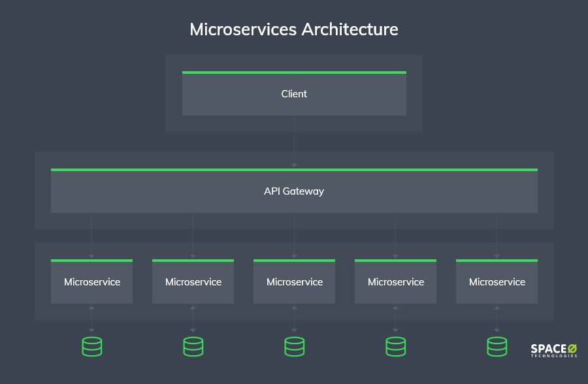Select the last database cylinder icon
The image size is (588, 384).
[x=497, y=347]
